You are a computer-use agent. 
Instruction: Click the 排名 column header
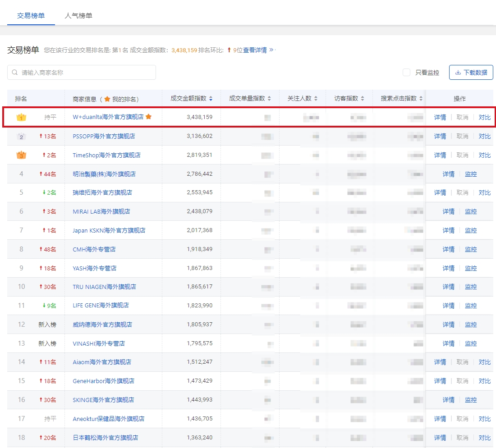pos(21,99)
